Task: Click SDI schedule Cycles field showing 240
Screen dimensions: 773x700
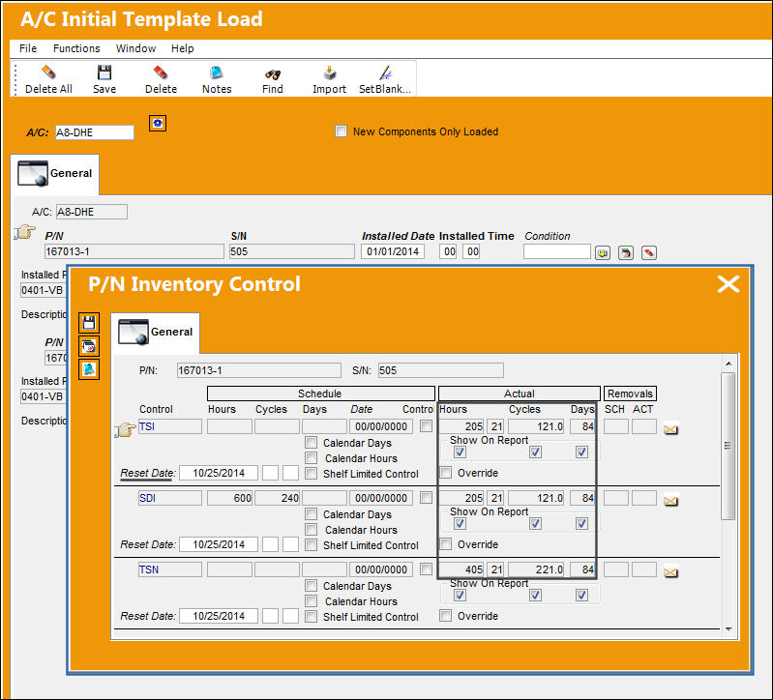Action: coord(277,498)
